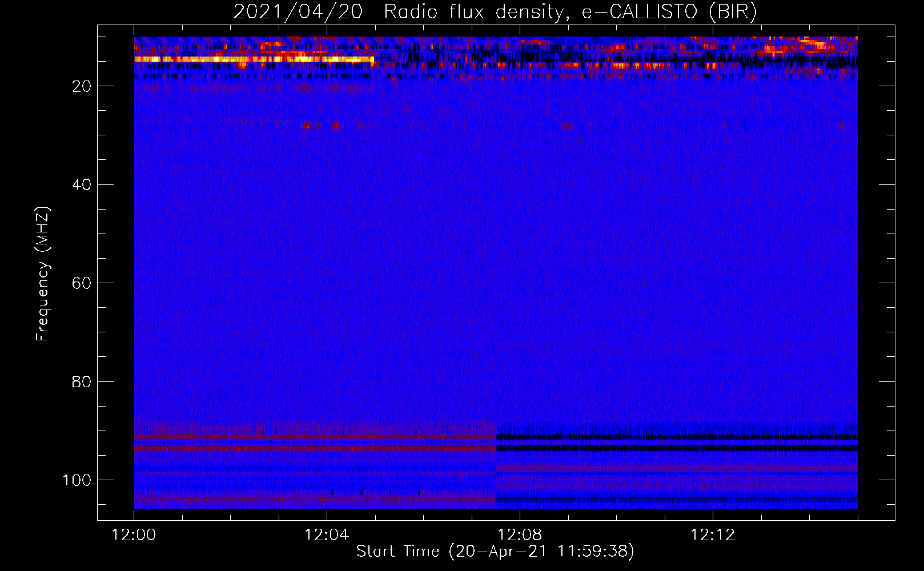Click the 'Frequency (MHZ)' axis label

pos(43,274)
